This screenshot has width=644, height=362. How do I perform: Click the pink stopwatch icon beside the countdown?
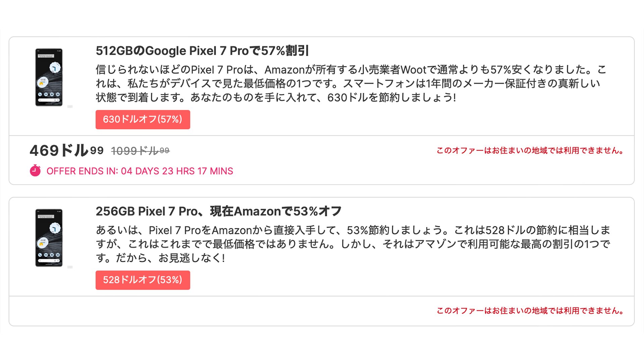[35, 171]
